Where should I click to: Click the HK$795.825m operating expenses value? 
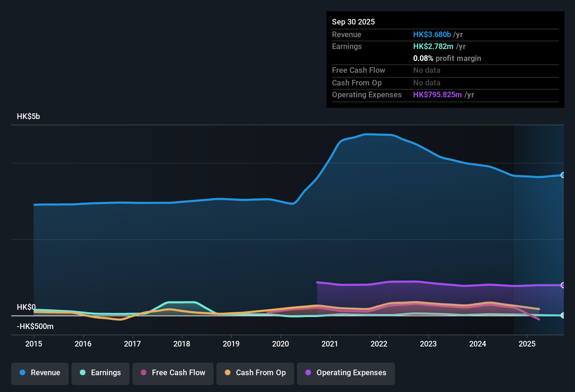click(x=437, y=94)
